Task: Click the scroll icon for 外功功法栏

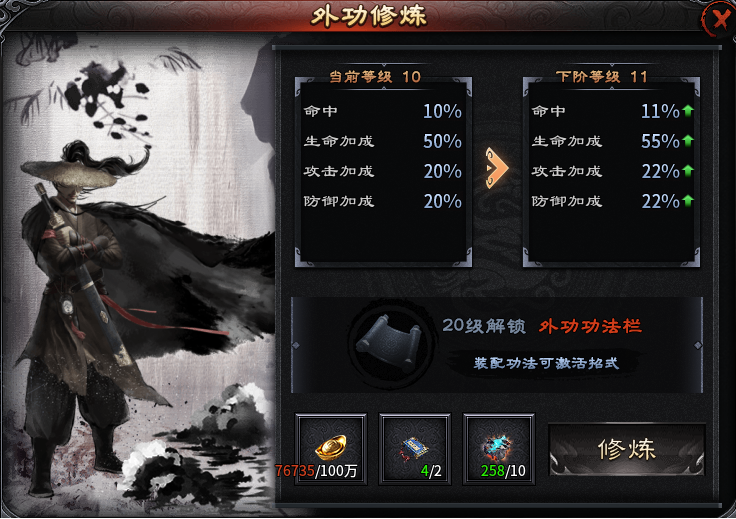Action: tap(390, 345)
